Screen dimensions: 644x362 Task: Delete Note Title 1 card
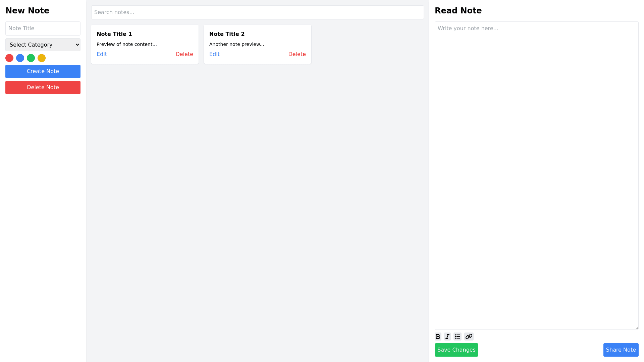coord(184,54)
